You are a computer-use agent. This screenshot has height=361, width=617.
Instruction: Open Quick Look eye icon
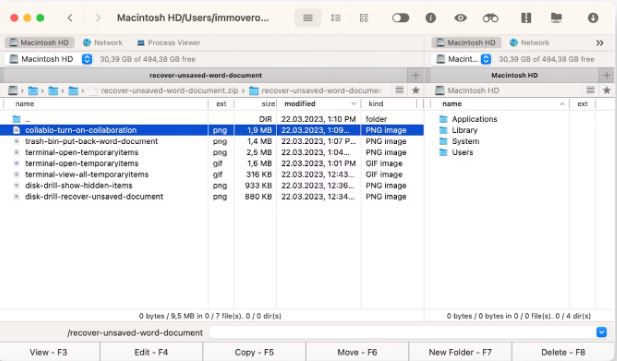(x=460, y=18)
